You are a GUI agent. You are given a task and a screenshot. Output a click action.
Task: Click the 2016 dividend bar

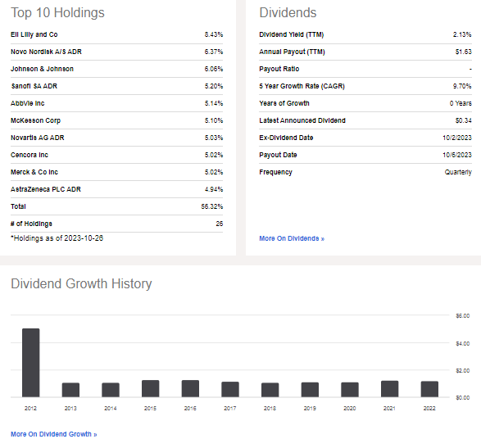190,389
